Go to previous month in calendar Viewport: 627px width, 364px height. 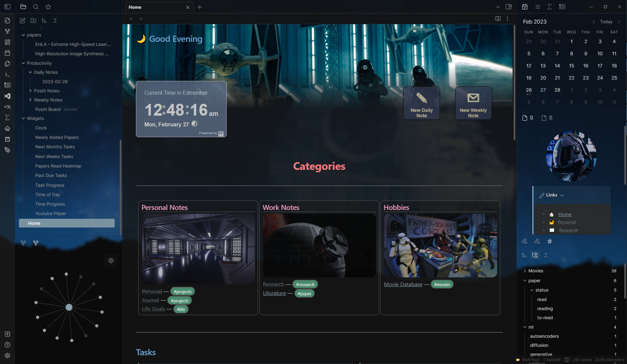click(x=594, y=22)
